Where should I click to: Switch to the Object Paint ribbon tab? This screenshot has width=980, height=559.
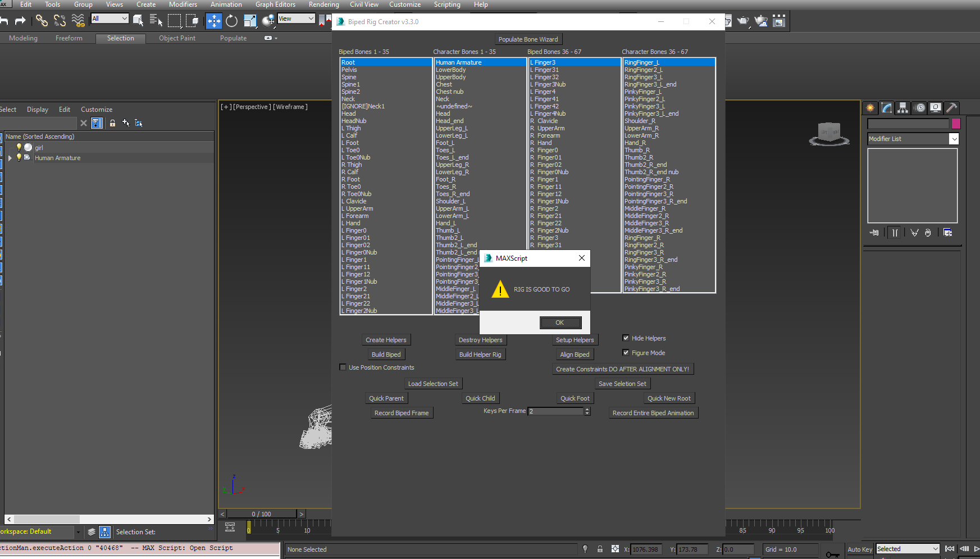tap(177, 38)
